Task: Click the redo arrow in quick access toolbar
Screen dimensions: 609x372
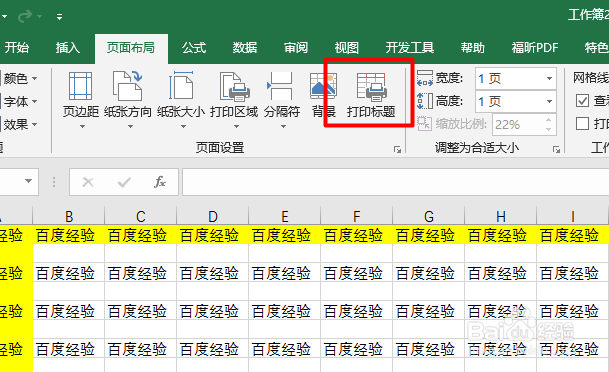Action: pos(26,16)
